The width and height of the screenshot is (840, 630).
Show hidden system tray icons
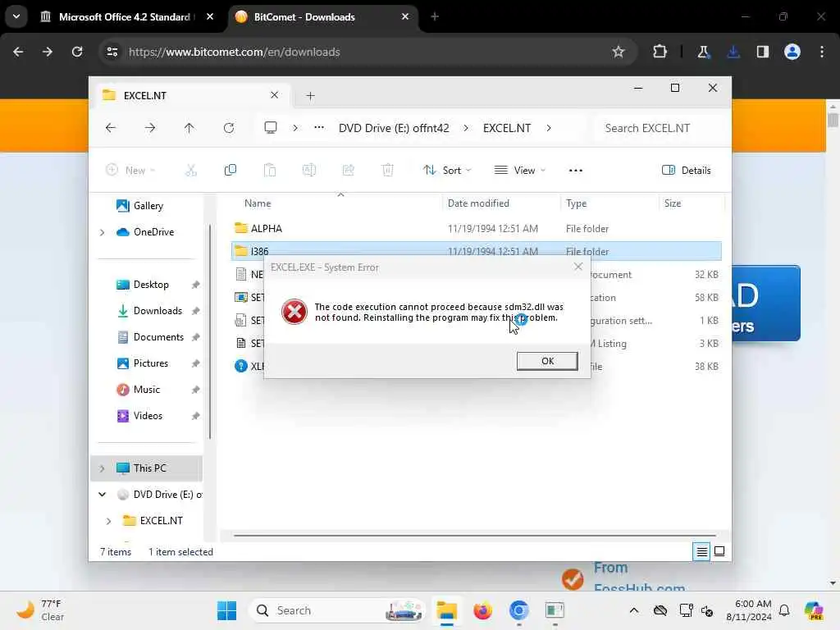[634, 610]
